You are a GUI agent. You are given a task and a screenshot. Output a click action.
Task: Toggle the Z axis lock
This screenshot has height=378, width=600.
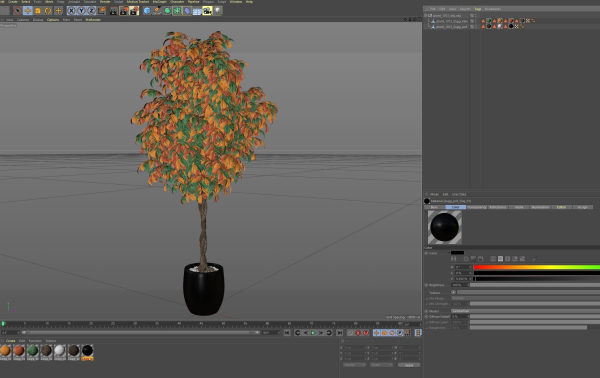pos(91,11)
